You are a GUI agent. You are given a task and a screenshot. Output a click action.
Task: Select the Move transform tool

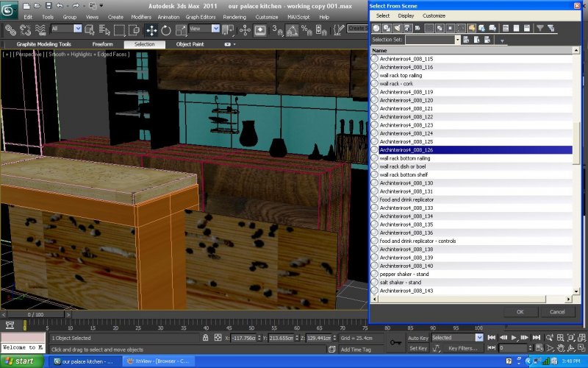pos(151,29)
